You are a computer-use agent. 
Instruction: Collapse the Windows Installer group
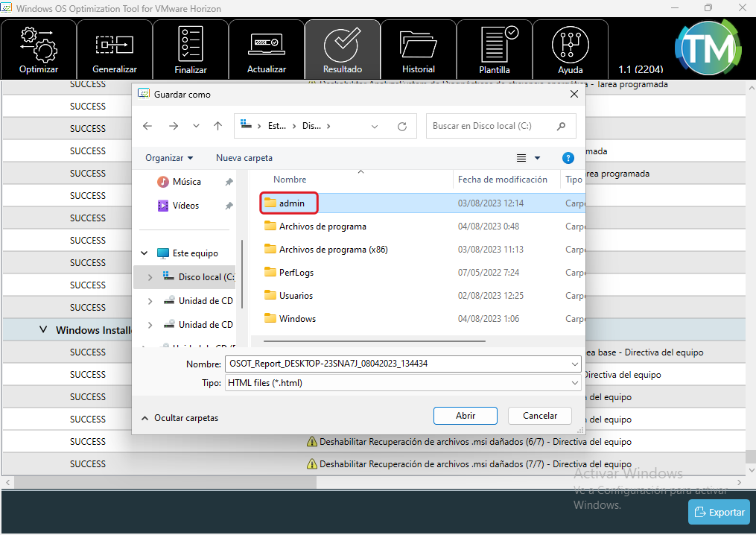tap(43, 330)
